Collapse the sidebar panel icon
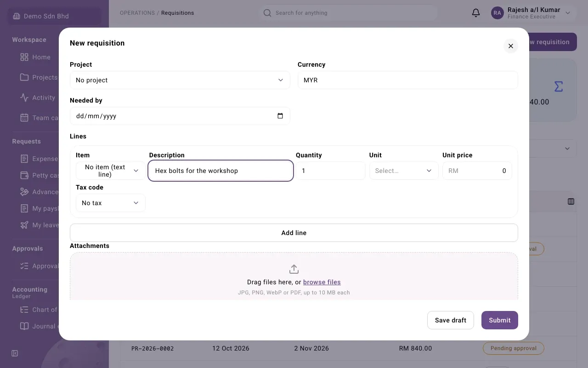The image size is (588, 368). 15,353
